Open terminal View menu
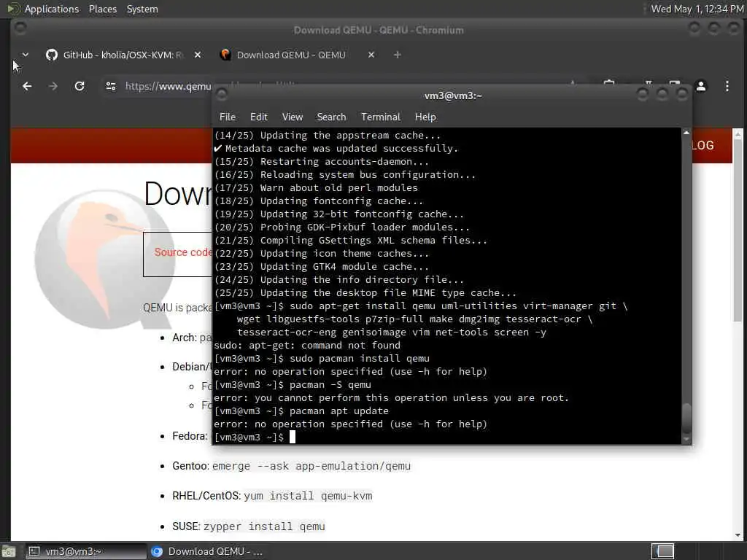This screenshot has height=560, width=747. coord(292,117)
